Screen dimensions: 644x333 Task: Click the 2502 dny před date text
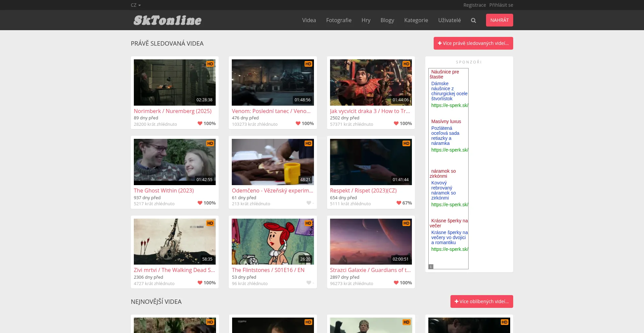344,118
